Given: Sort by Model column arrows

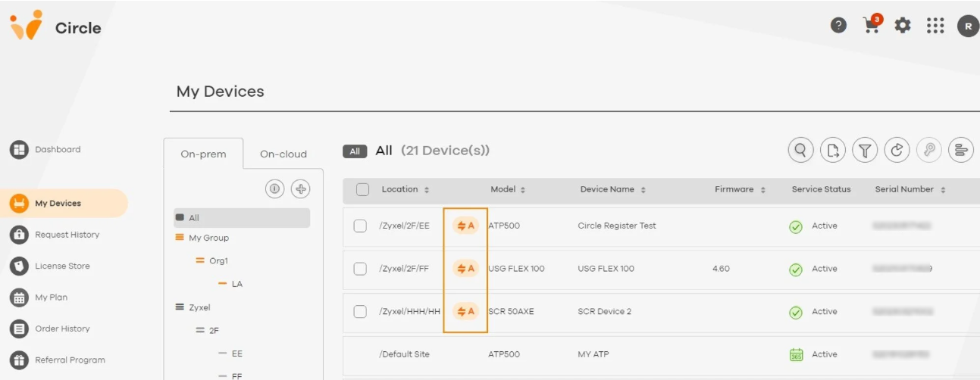Looking at the screenshot, I should point(523,190).
